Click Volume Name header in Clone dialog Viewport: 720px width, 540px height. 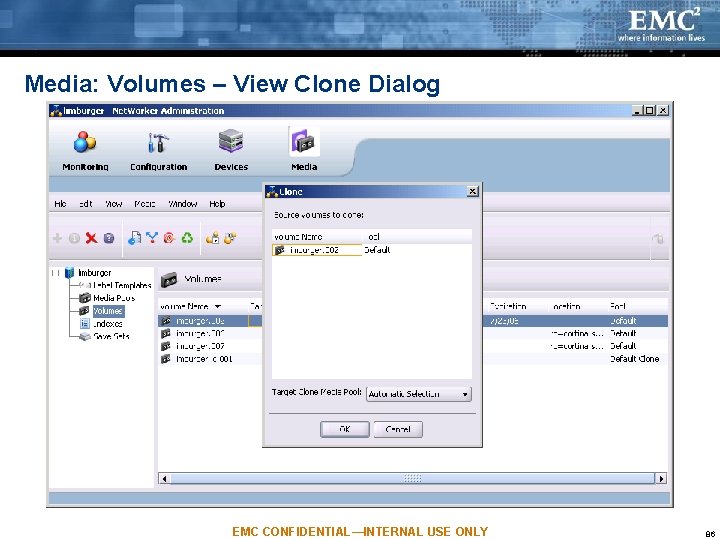[317, 237]
